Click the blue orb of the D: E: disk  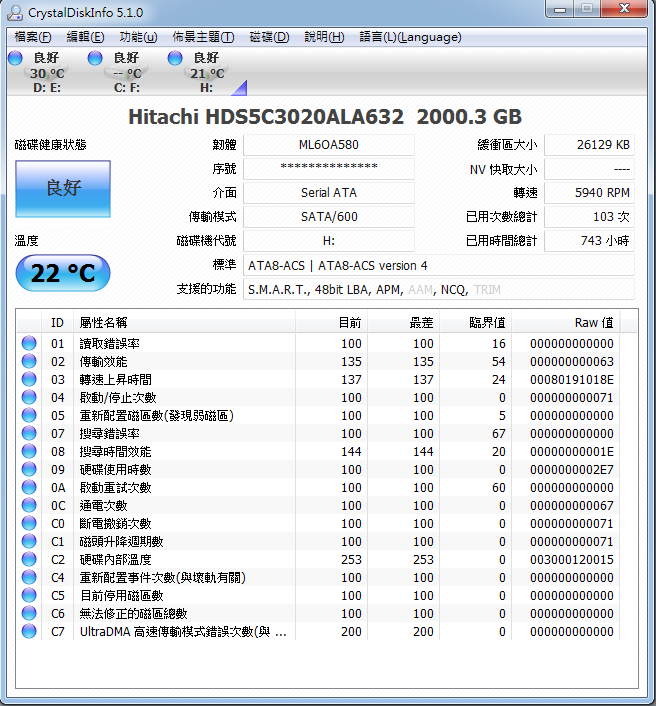[15, 58]
